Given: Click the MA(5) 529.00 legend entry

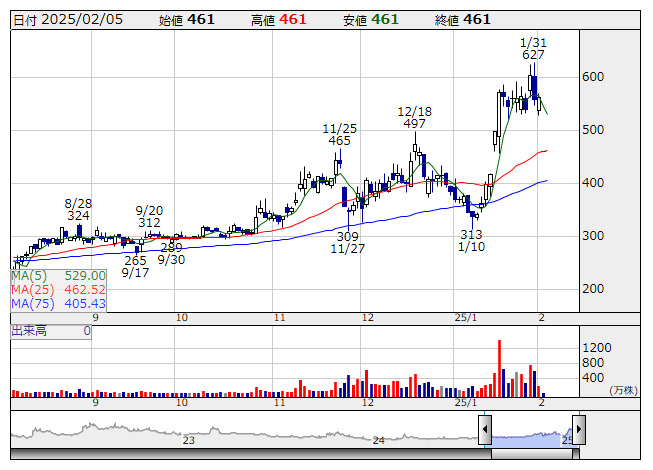Looking at the screenshot, I should coord(58,276).
